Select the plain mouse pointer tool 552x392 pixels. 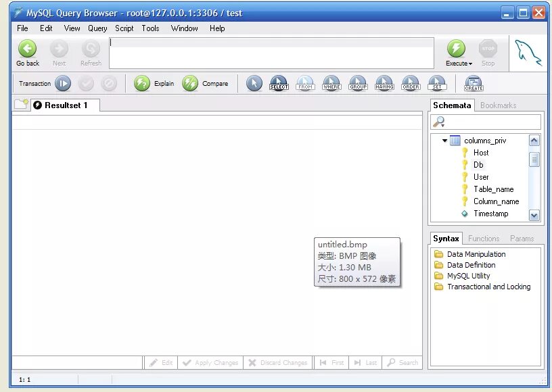click(x=254, y=84)
